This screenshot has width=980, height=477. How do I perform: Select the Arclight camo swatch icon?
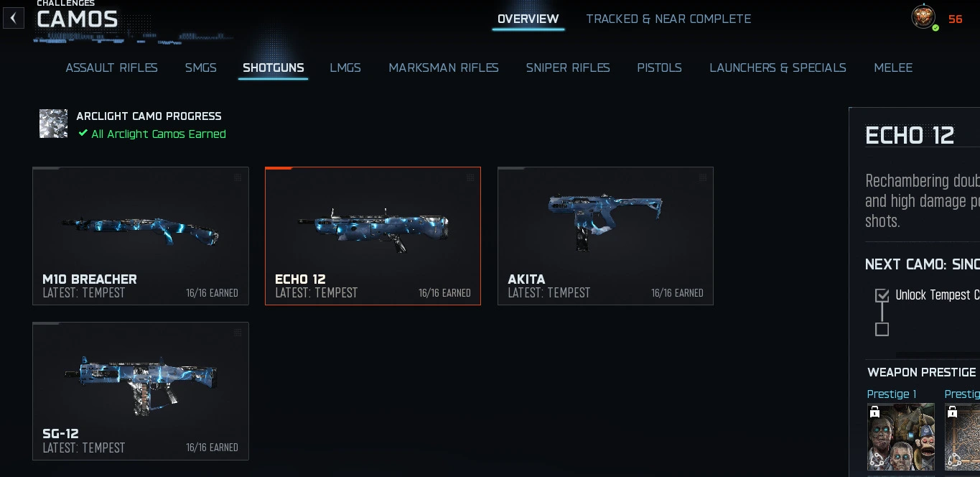coord(53,124)
